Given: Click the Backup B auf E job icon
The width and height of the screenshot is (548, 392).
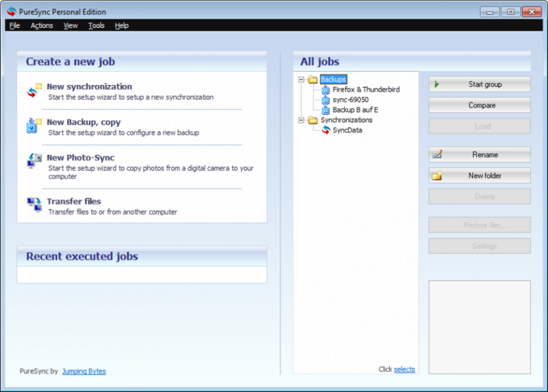Looking at the screenshot, I should pos(326,110).
